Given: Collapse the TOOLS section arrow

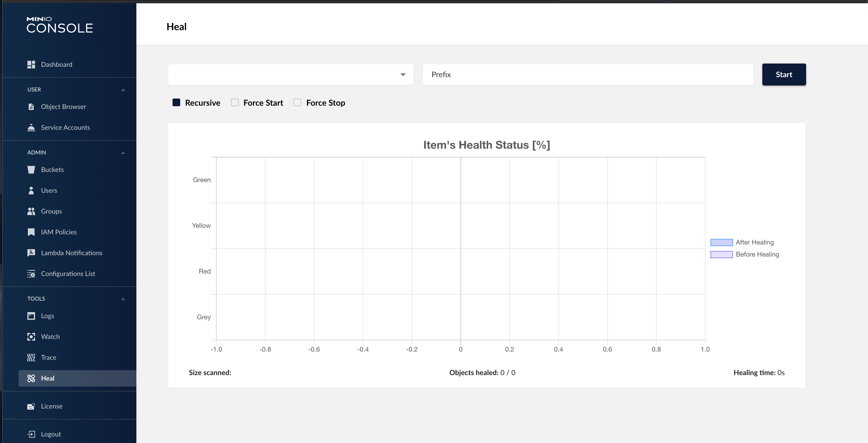Looking at the screenshot, I should click(x=123, y=299).
